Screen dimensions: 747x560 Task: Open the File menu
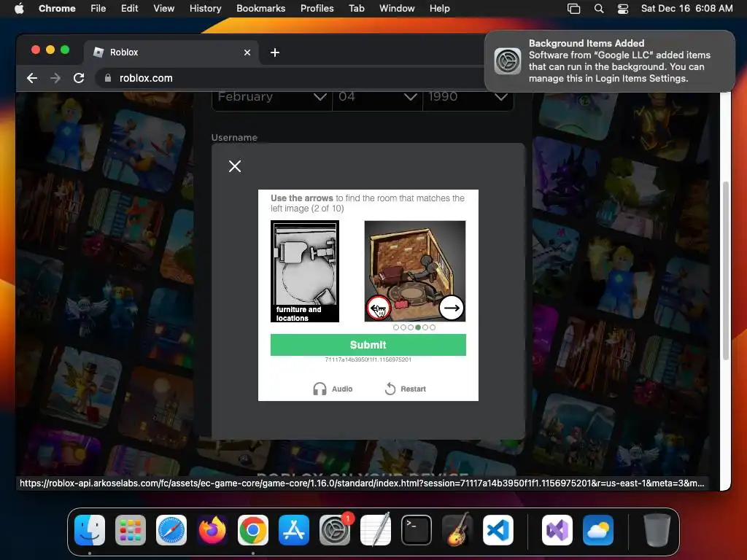coord(98,9)
